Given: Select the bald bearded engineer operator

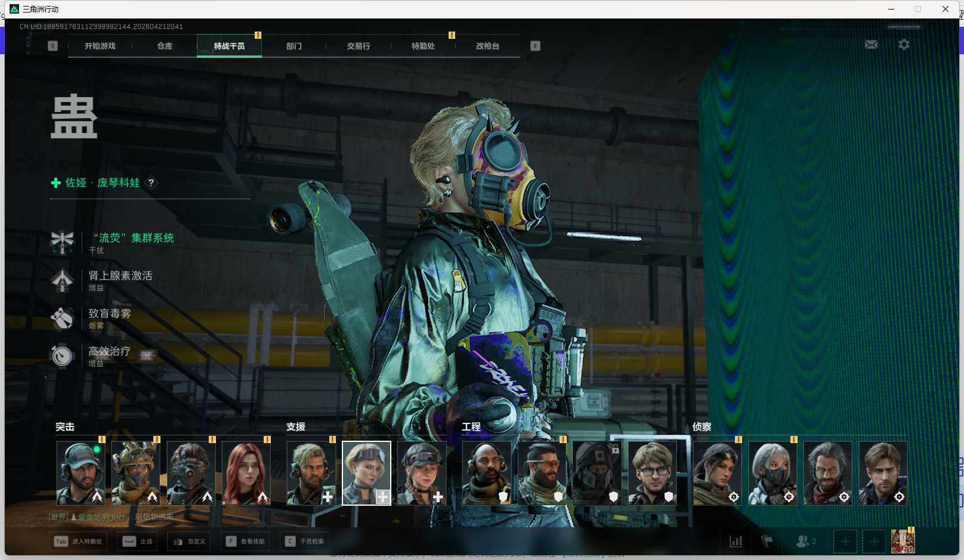Looking at the screenshot, I should pyautogui.click(x=487, y=473).
